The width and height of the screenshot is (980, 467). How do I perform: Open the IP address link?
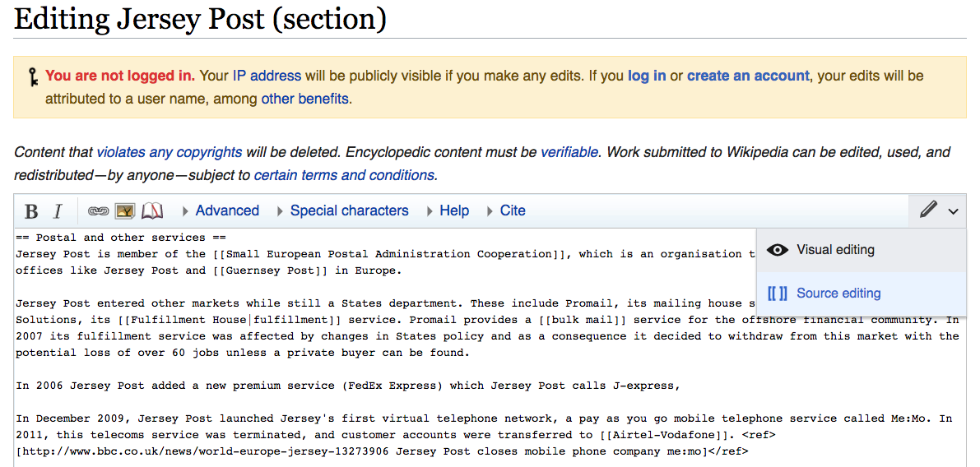267,76
